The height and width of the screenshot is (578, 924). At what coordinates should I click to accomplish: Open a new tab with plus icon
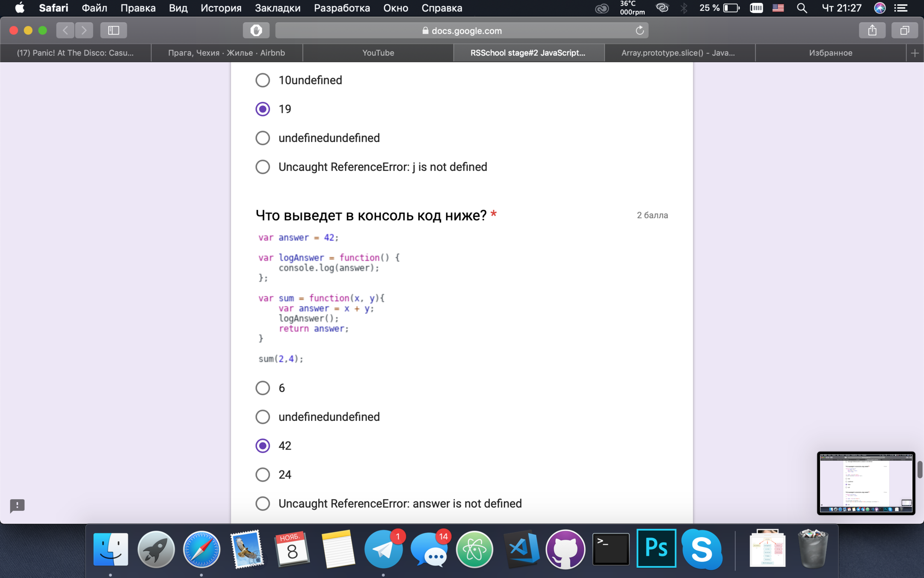[x=915, y=53]
